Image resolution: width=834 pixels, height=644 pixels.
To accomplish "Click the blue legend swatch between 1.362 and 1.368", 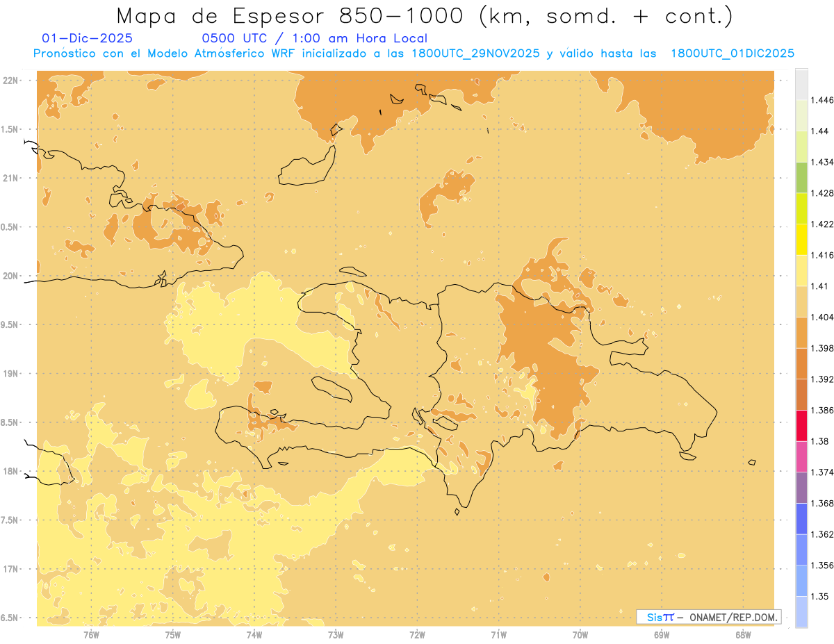I will (801, 518).
